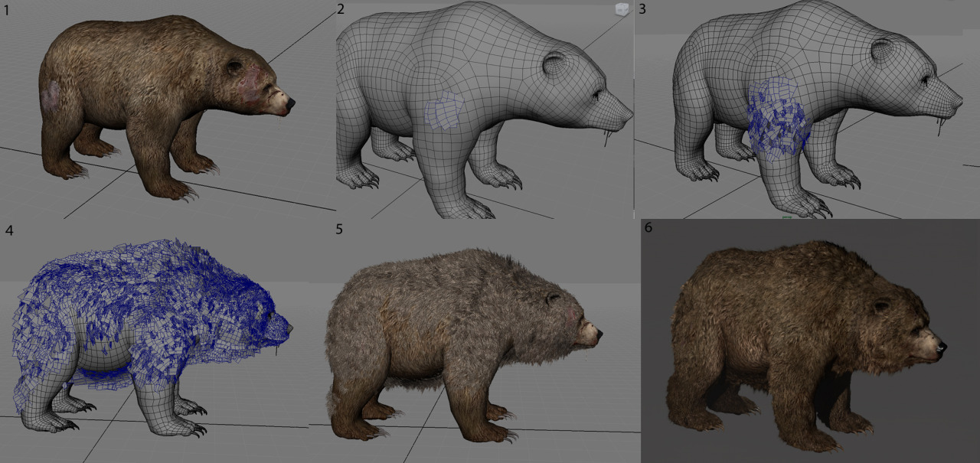This screenshot has width=980, height=463.
Task: Click the ViewCube in viewport 2
Action: 621,10
